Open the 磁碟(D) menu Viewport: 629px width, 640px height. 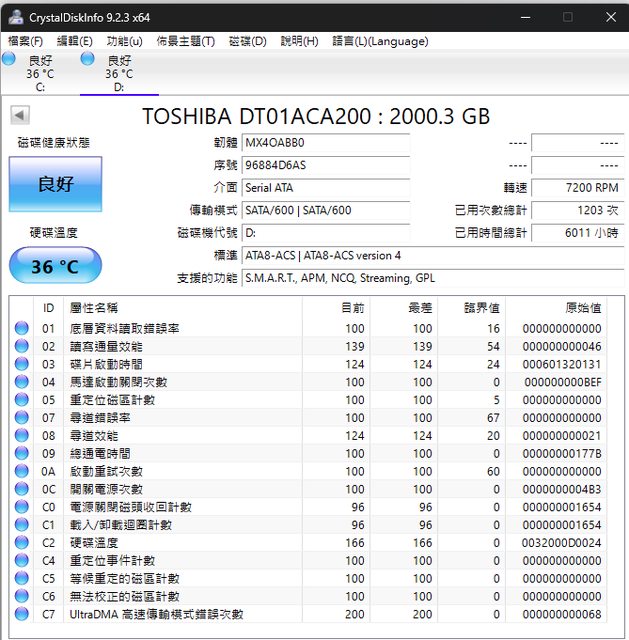coord(248,41)
